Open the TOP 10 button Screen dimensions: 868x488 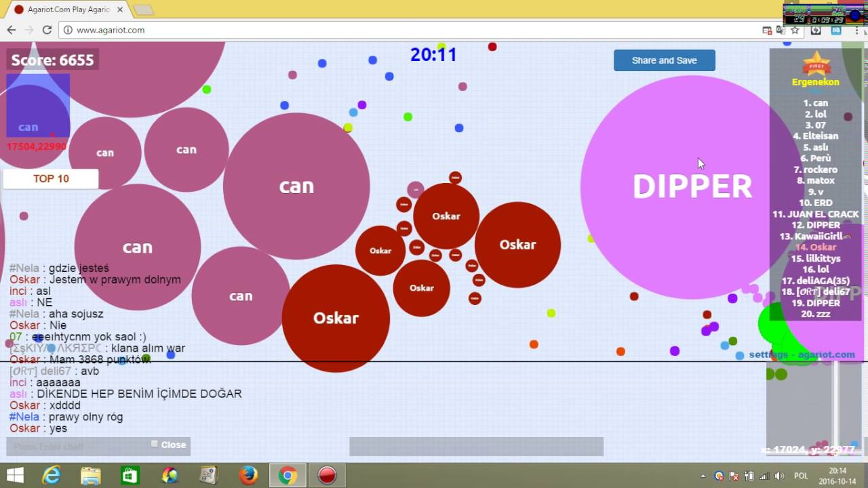coord(51,179)
